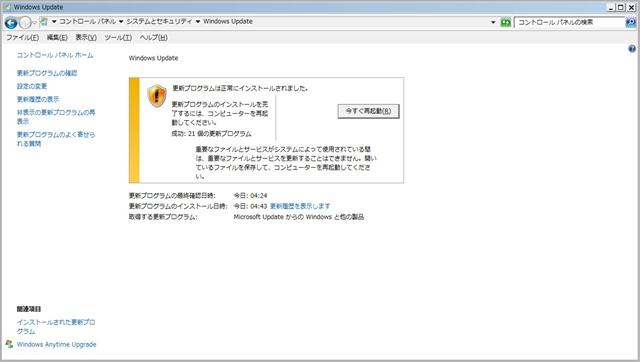This screenshot has width=640, height=362.
Task: Click the 今すぐ再起動(R) button
Action: tap(368, 111)
